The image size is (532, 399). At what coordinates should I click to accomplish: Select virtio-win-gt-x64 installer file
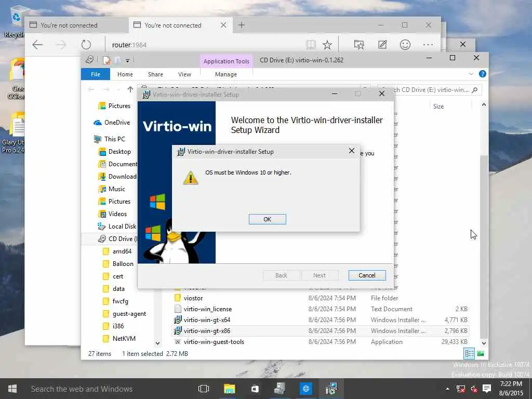(x=321, y=320)
